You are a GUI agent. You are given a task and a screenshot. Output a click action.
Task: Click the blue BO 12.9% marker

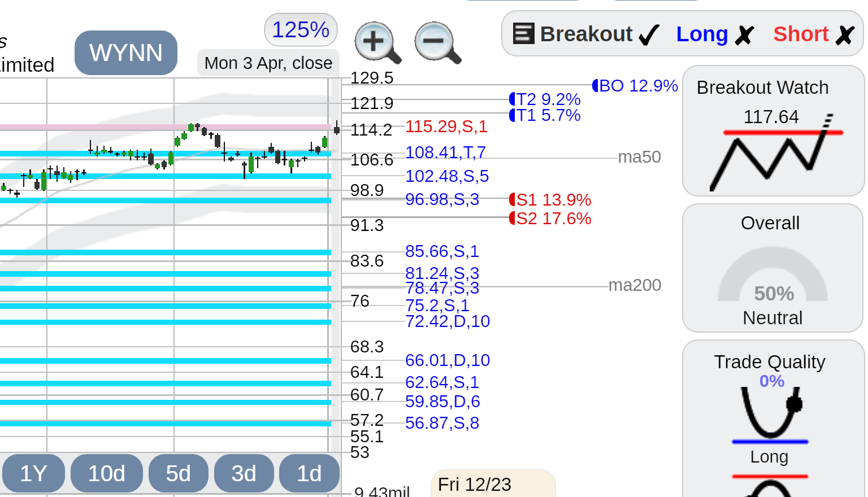pos(635,86)
